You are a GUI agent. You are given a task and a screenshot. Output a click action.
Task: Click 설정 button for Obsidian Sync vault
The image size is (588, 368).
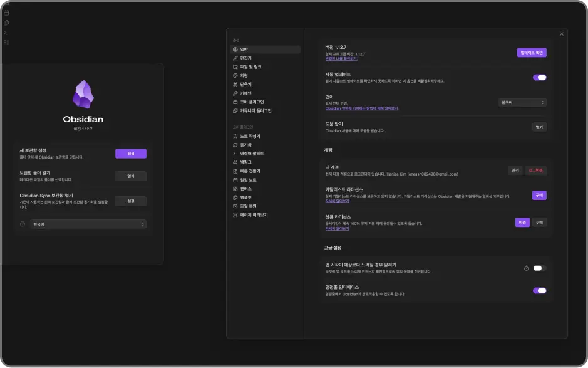(130, 201)
